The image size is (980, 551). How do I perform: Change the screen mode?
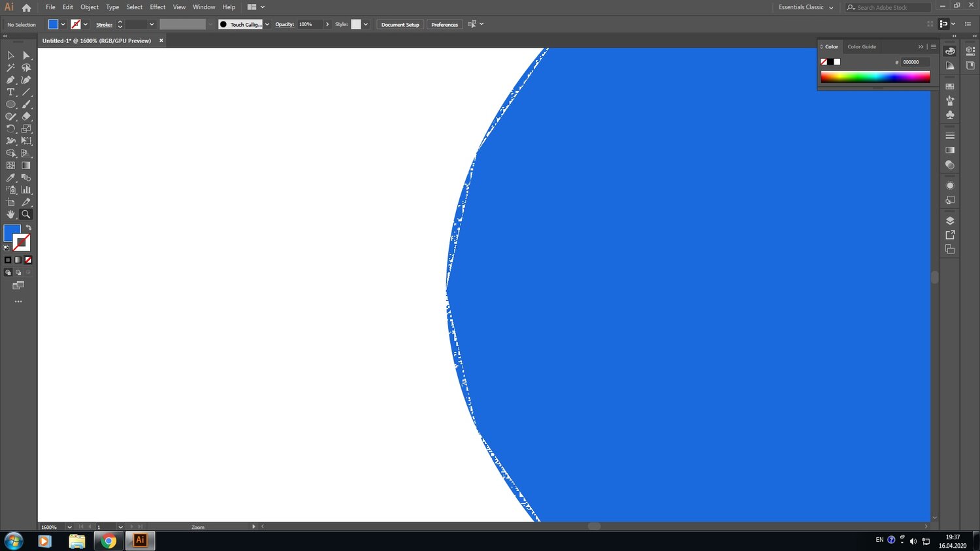18,285
